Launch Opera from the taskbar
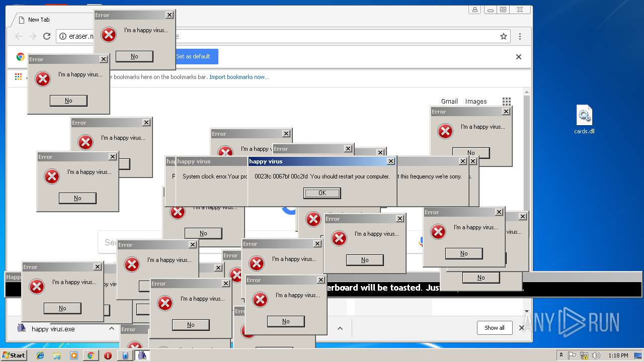644x362 pixels. pos(108,355)
